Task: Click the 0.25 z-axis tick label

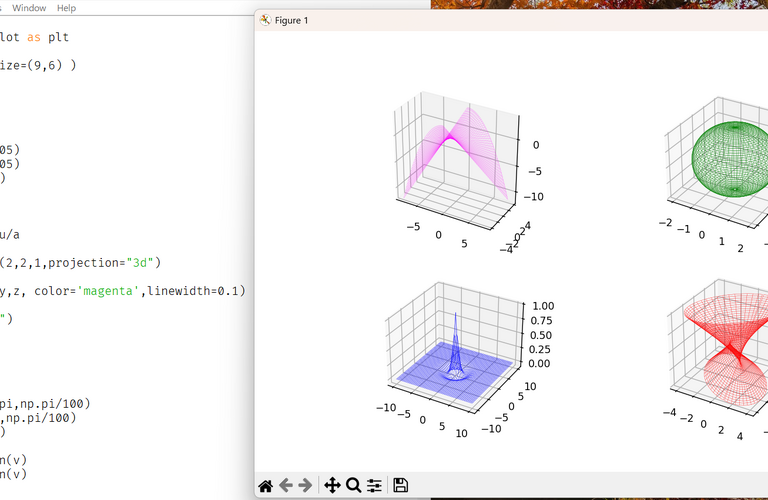Action: [540, 350]
